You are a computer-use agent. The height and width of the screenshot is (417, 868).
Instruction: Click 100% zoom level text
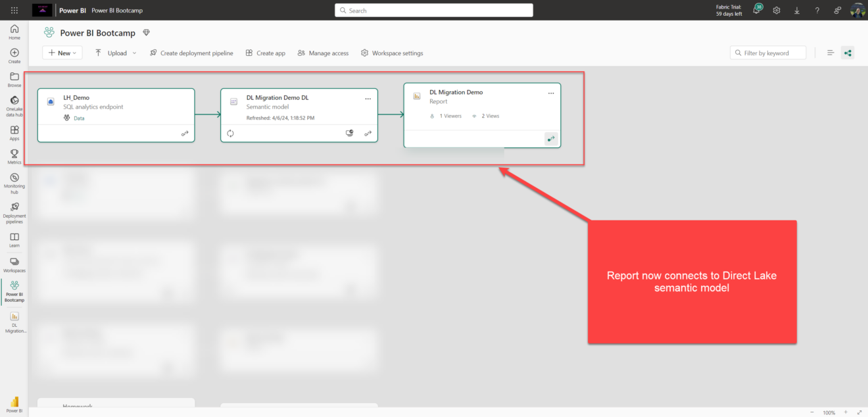(x=829, y=412)
